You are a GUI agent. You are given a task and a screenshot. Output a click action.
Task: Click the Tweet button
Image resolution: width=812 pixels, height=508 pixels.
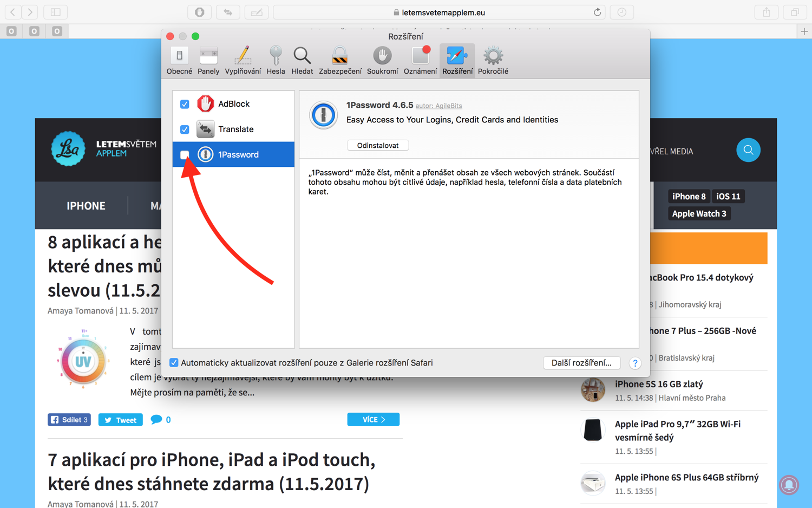(120, 420)
